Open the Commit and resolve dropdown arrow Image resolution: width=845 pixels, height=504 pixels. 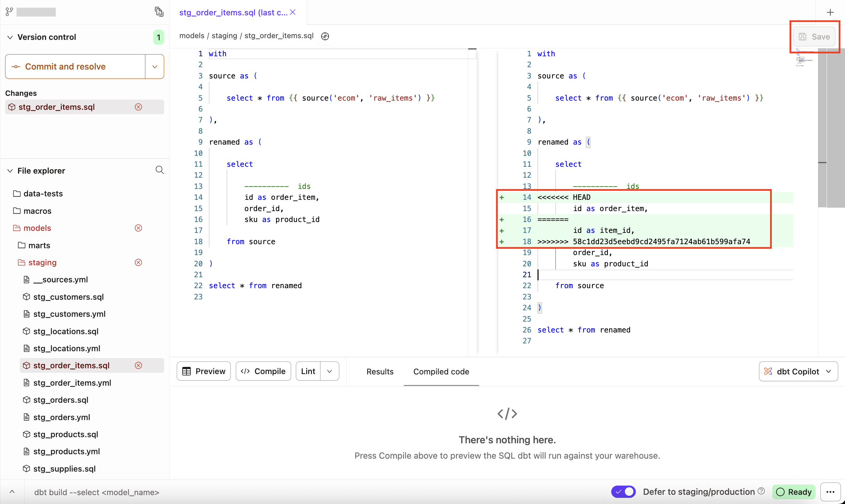pos(154,66)
